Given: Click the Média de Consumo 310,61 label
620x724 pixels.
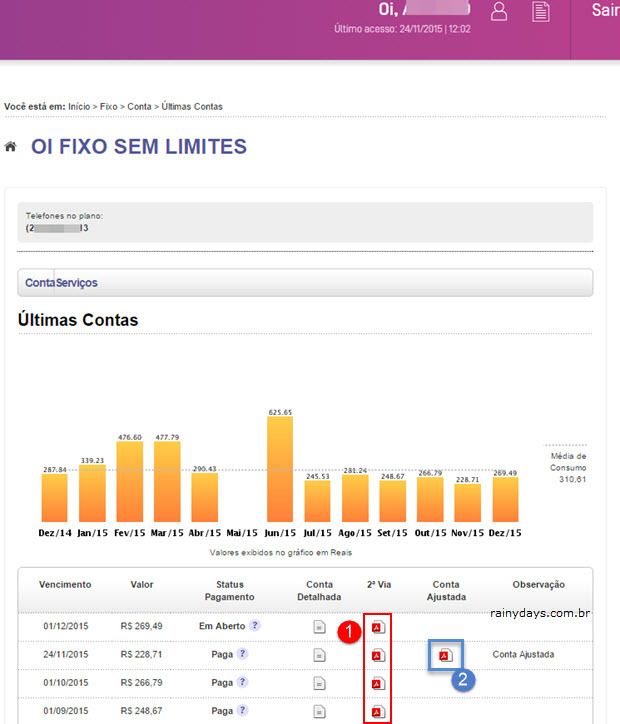Looking at the screenshot, I should coord(568,467).
